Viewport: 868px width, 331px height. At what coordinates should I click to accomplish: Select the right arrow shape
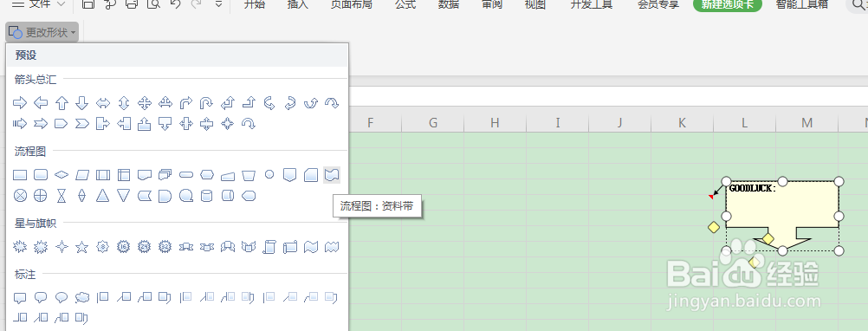click(20, 102)
